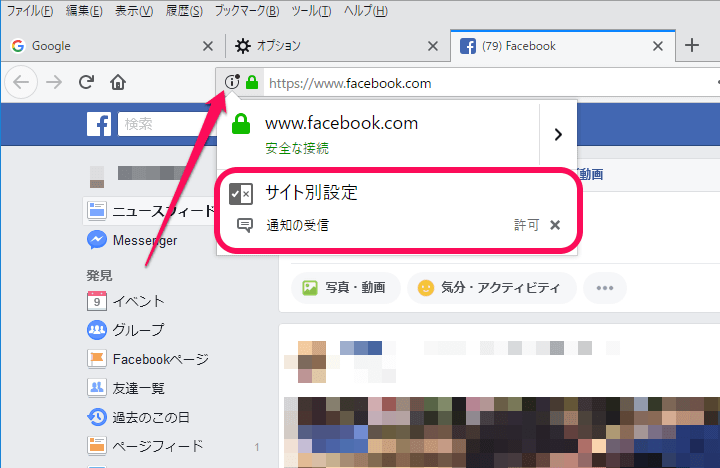Click the 通知の受信 speech bubble icon

click(x=244, y=225)
